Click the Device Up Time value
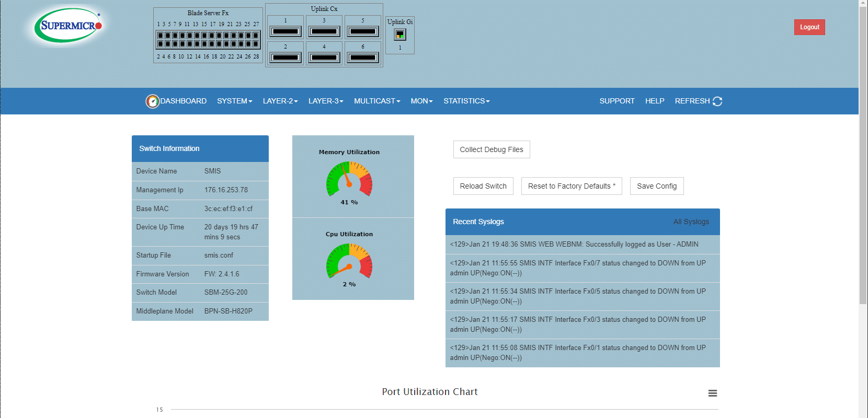868x418 pixels. click(231, 232)
